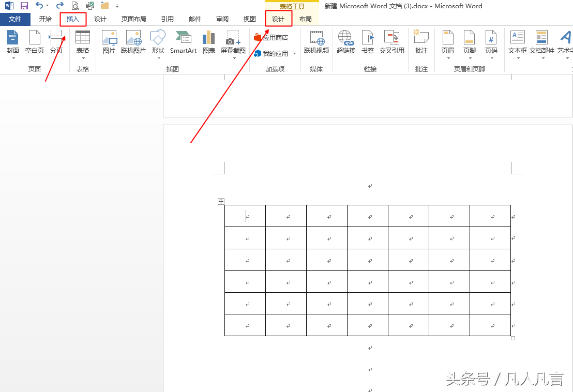Insert a Header (页眉)
Screen dimensions: 573x392
tap(448, 42)
